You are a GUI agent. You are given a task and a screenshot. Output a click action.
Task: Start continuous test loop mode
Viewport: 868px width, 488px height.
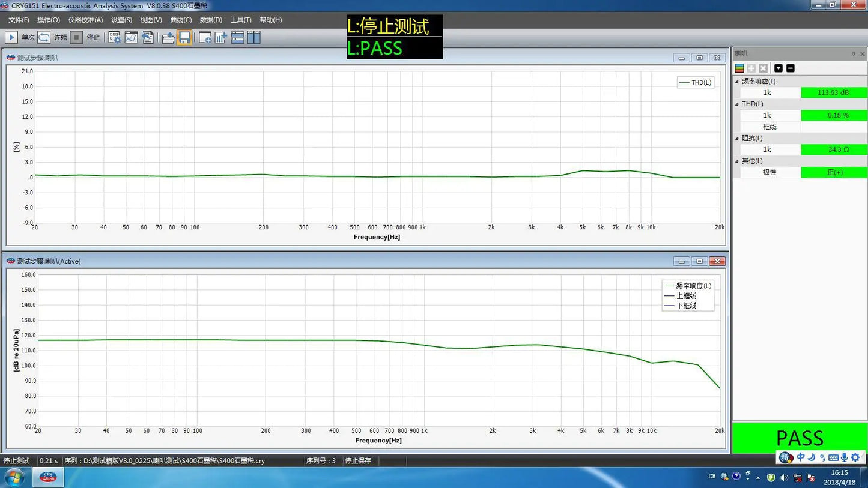coord(44,37)
